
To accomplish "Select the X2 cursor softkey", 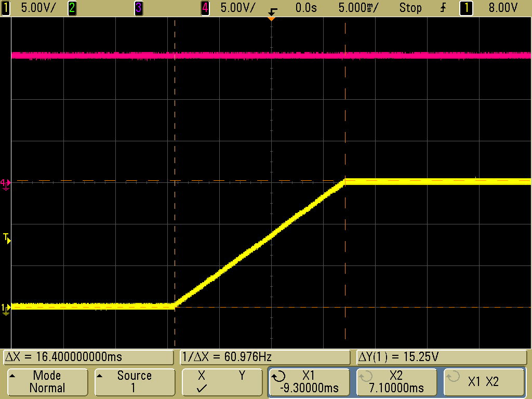I will [x=396, y=382].
